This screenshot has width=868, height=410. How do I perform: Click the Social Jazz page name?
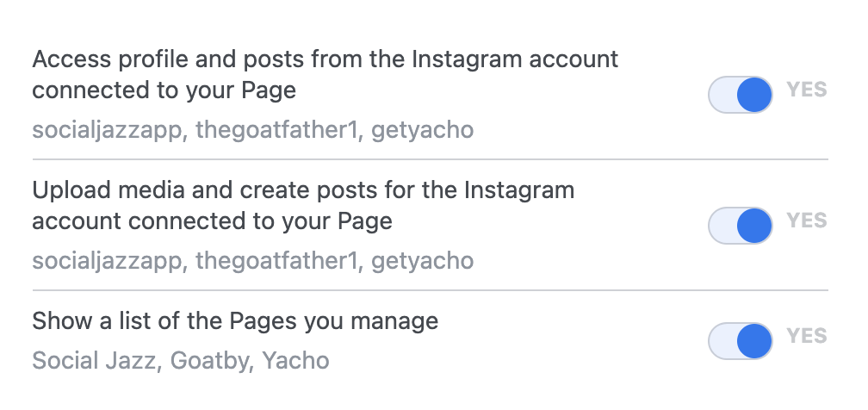point(95,360)
